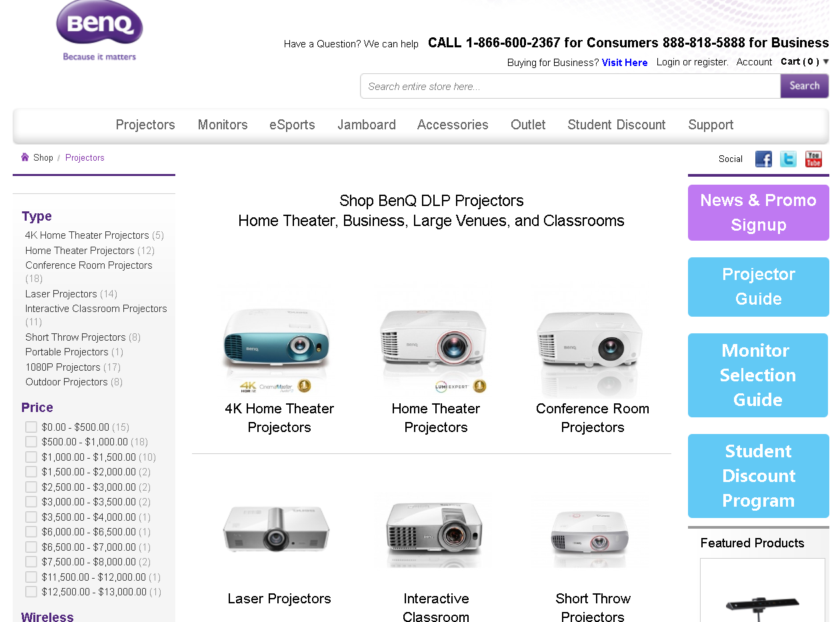840x622 pixels.
Task: Click the BenQ logo
Action: tap(99, 31)
